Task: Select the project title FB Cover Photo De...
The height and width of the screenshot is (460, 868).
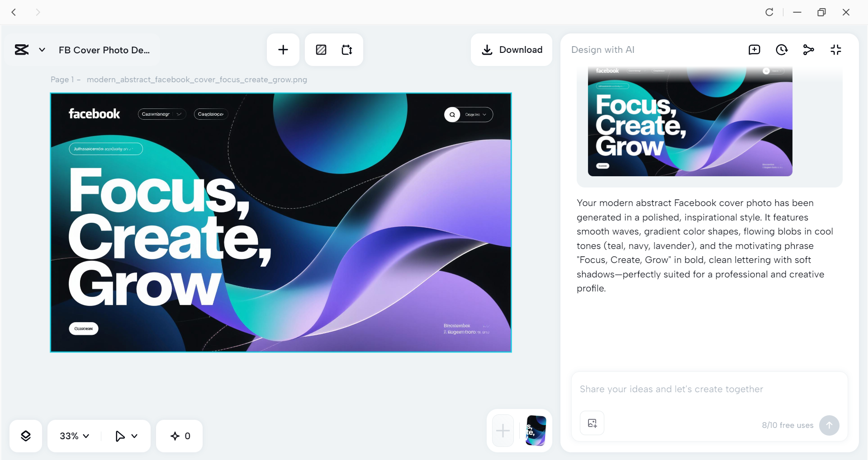Action: coord(104,50)
